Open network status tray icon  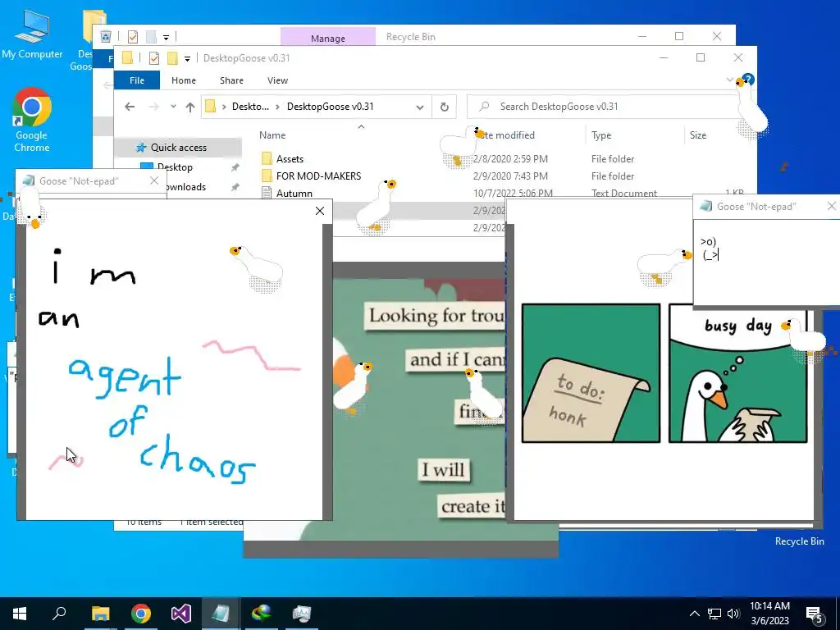pos(714,614)
